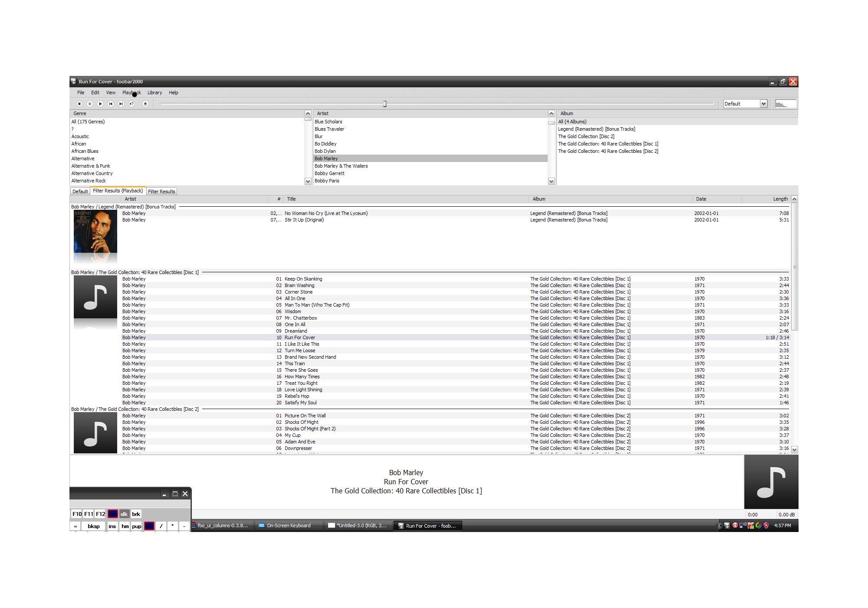
Task: Click the large now-playing album art
Action: click(x=771, y=482)
